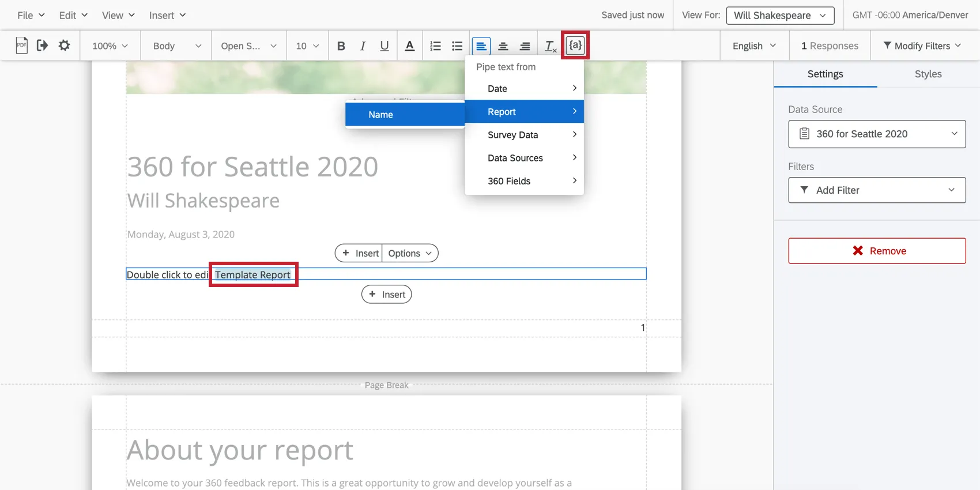Open the 360 for Seattle 2020 data source dropdown
Screen dimensions: 980x490
876,134
